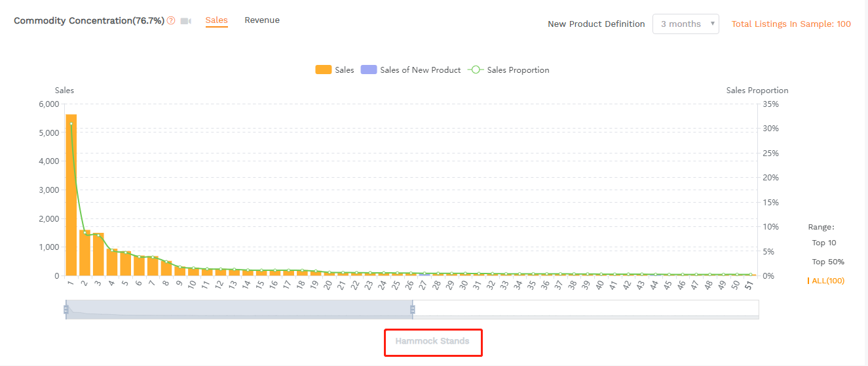Select the ALL(100) range option
Screen dimensions: 868x366
[x=827, y=281]
